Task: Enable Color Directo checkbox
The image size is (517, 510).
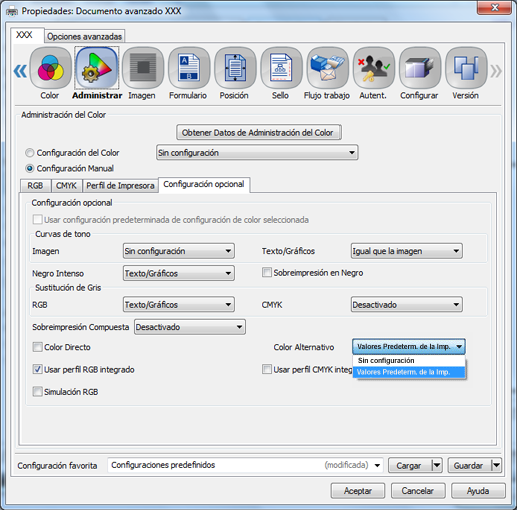Action: pos(37,347)
